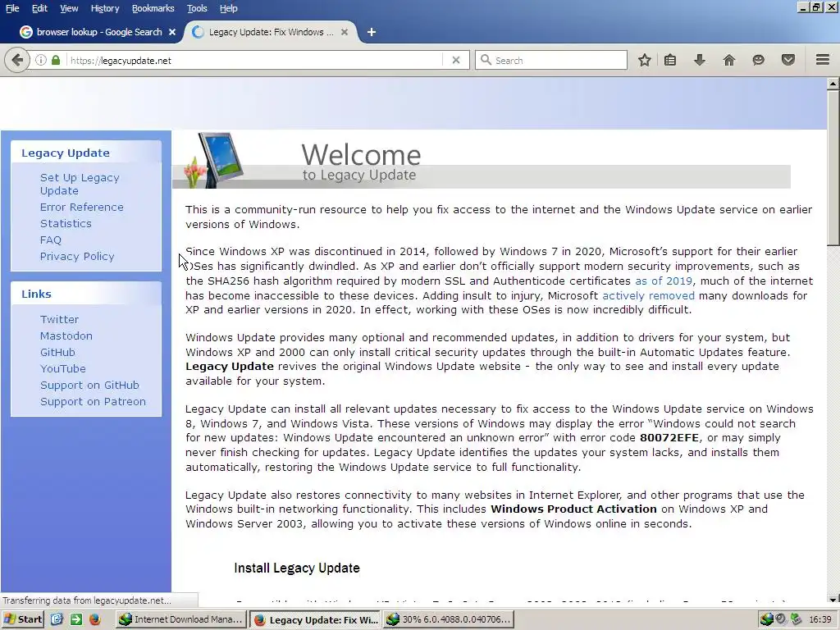Screen dimensions: 840x630
Task: Open the Statistics sidebar link
Action: click(66, 223)
